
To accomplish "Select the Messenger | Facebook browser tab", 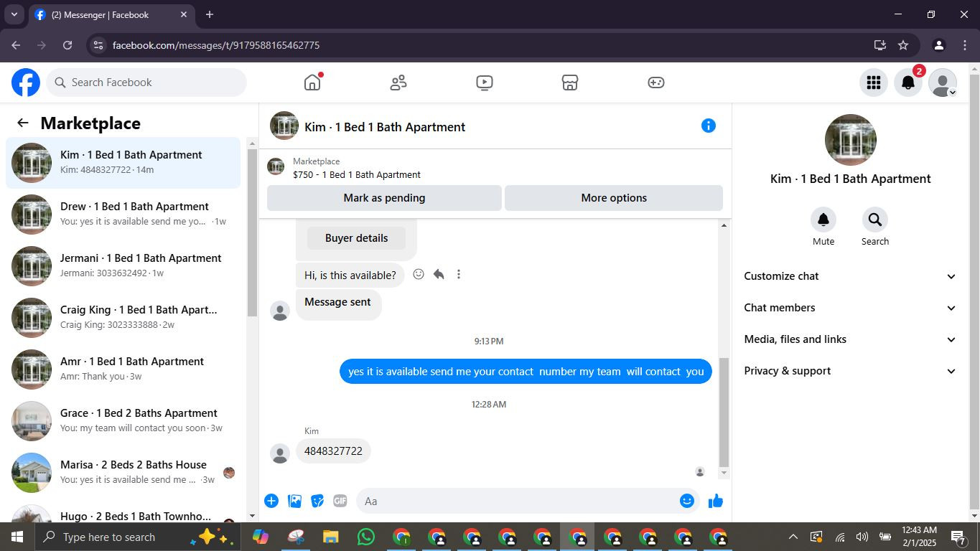I will point(111,14).
